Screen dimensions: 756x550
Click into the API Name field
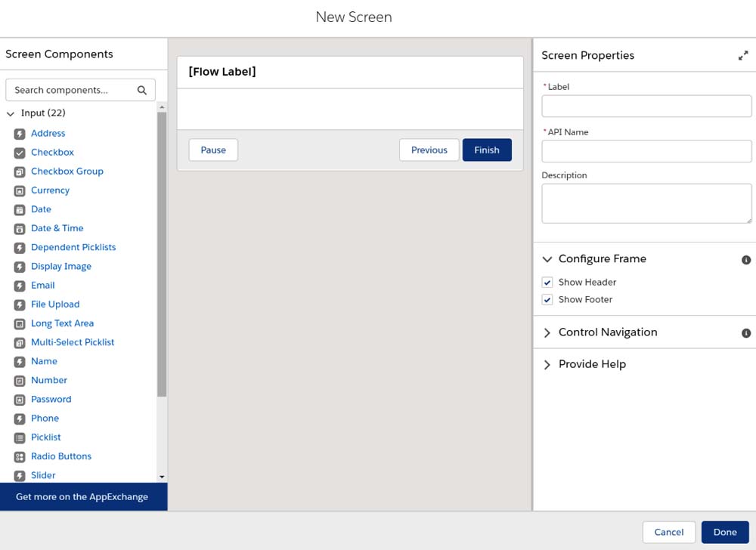[646, 151]
